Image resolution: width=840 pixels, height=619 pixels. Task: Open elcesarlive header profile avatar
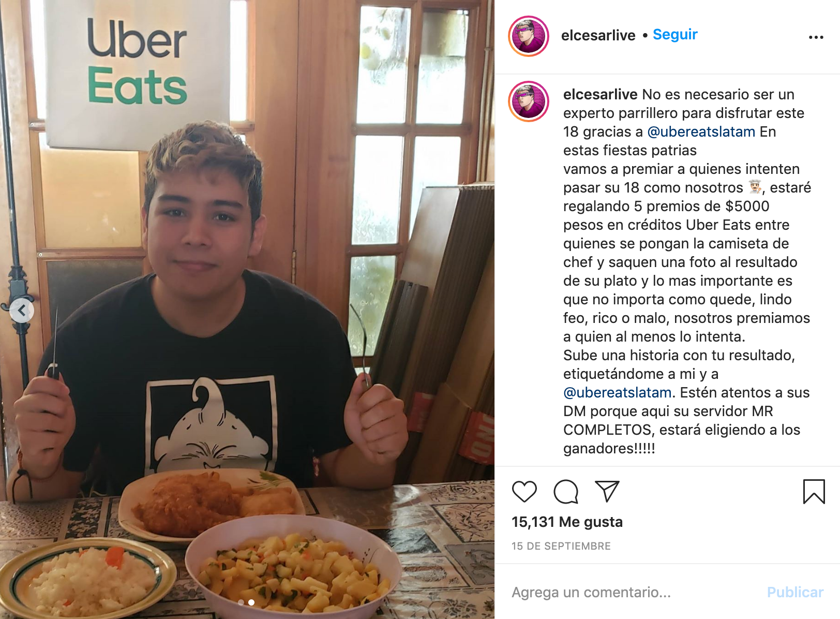[529, 36]
